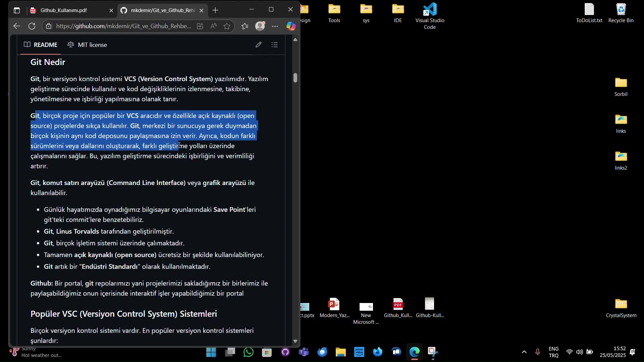Open Microsoft Teams from the taskbar

[x=304, y=352]
